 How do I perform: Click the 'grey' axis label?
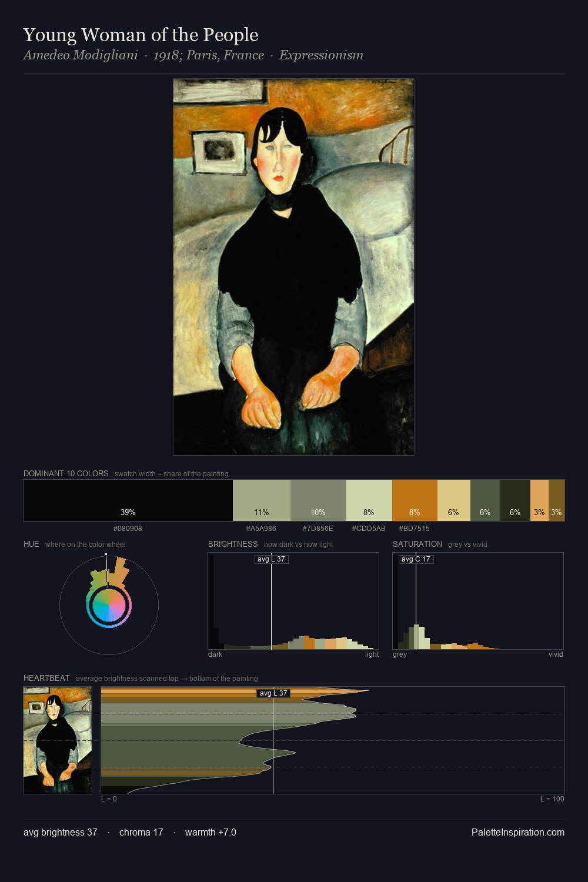[x=400, y=654]
